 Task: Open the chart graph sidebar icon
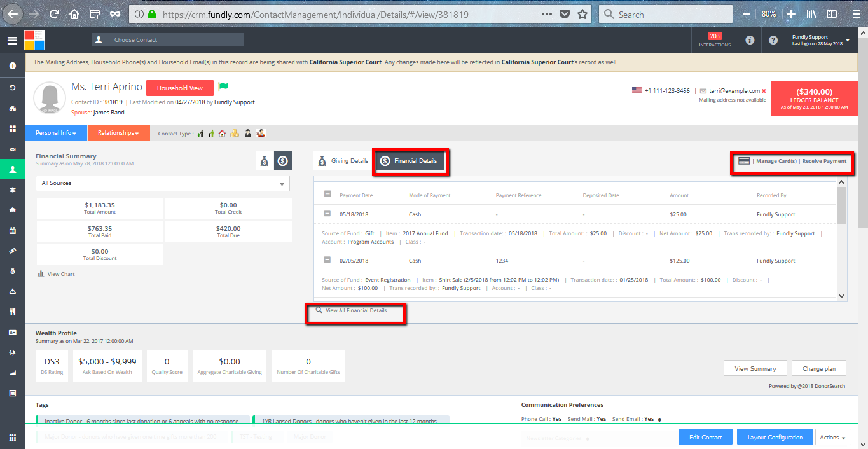12,373
